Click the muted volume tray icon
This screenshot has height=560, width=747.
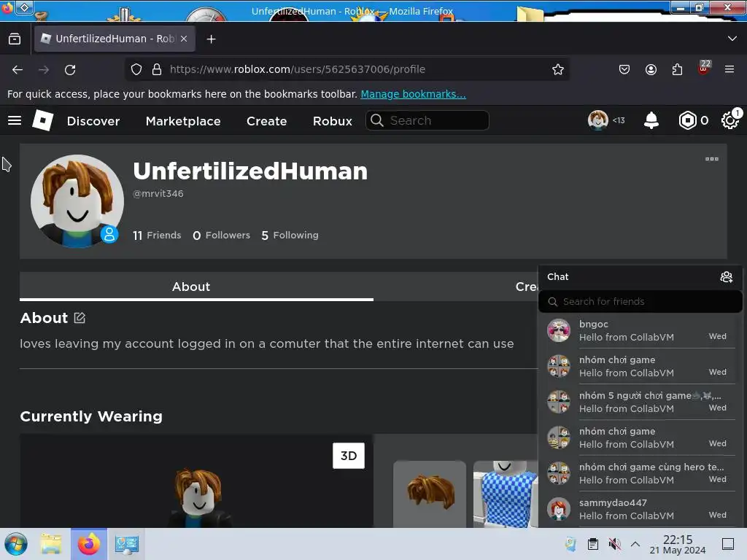614,544
